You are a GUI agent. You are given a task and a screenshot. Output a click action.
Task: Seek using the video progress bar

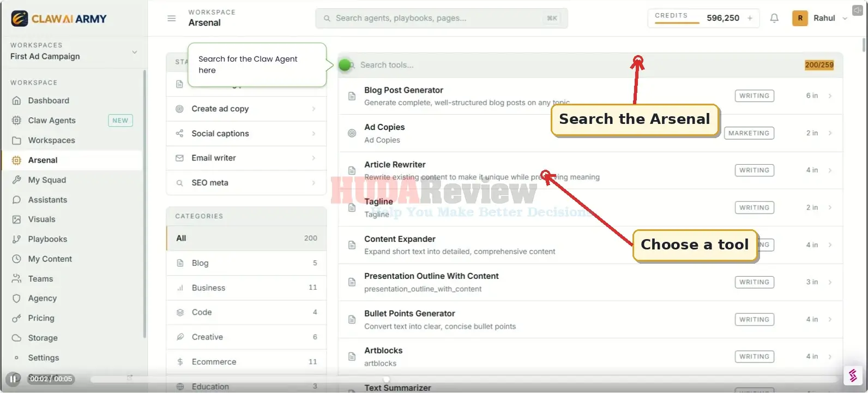463,379
